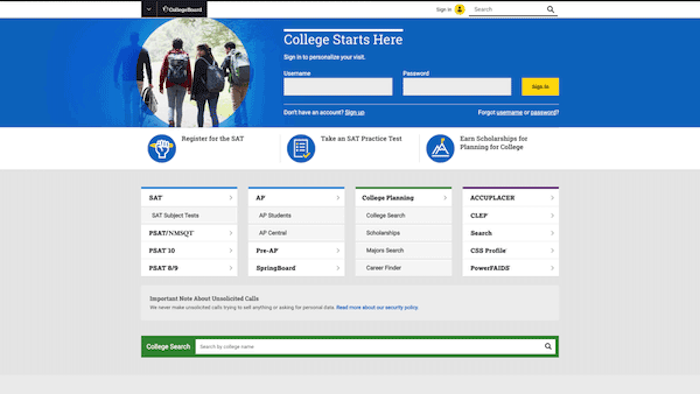
Task: Focus the Username input field
Action: pos(338,87)
